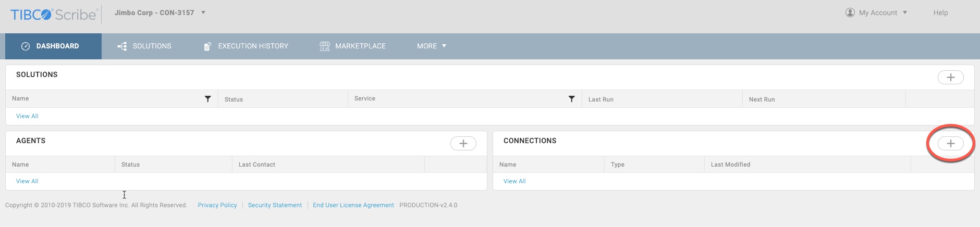
Task: Open the Help link
Action: [x=940, y=12]
